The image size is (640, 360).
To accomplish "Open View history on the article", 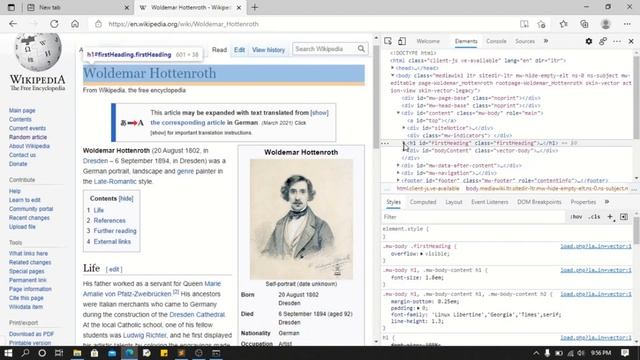I will point(268,50).
